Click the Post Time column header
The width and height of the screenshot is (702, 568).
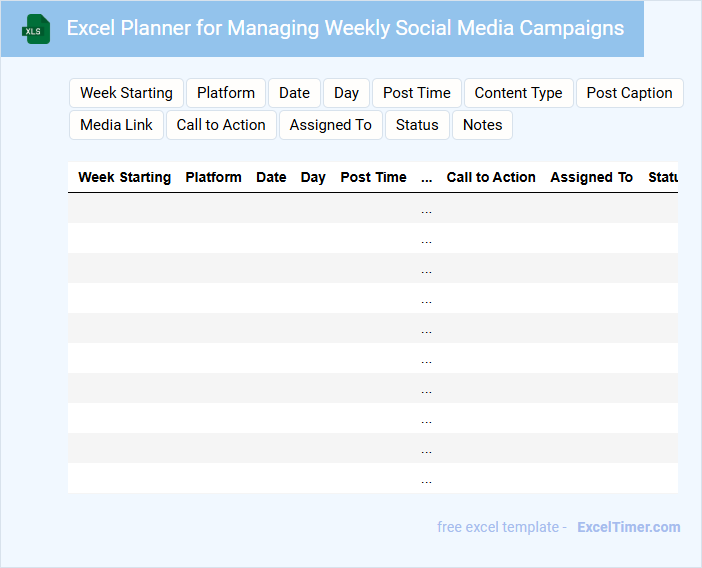373,177
